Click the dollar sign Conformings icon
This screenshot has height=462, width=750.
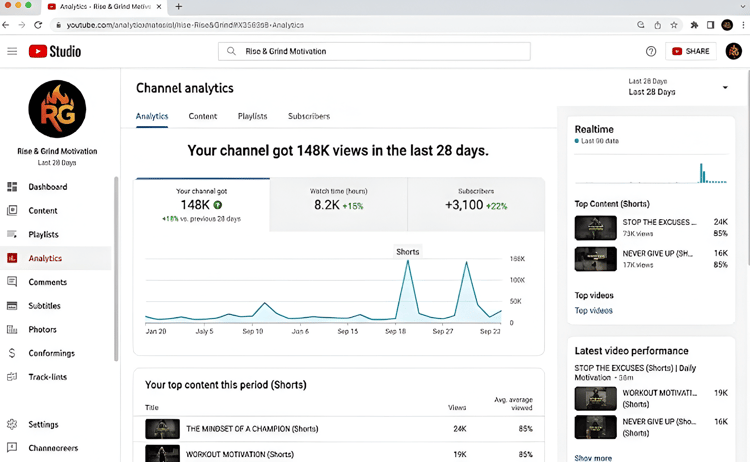(x=12, y=353)
